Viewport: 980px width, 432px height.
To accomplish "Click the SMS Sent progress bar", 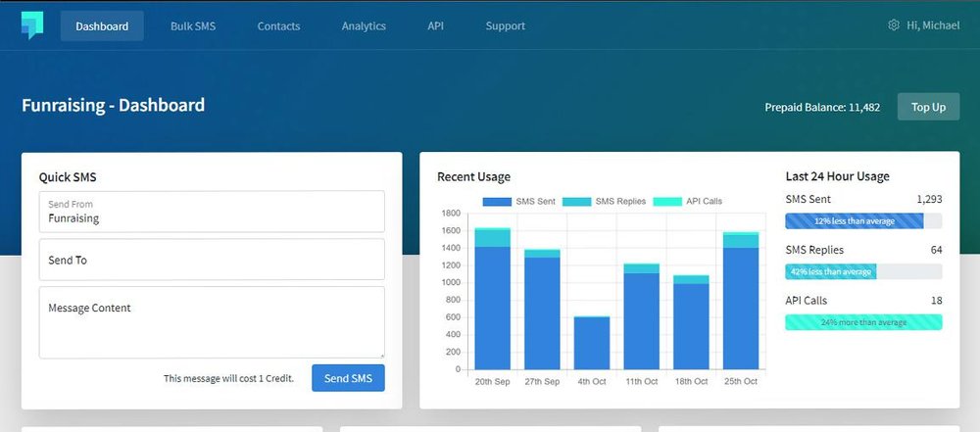I will [x=863, y=220].
